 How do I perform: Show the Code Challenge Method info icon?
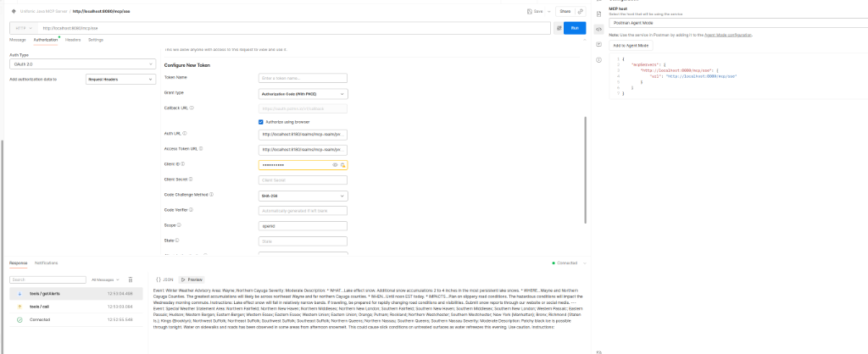tap(211, 195)
